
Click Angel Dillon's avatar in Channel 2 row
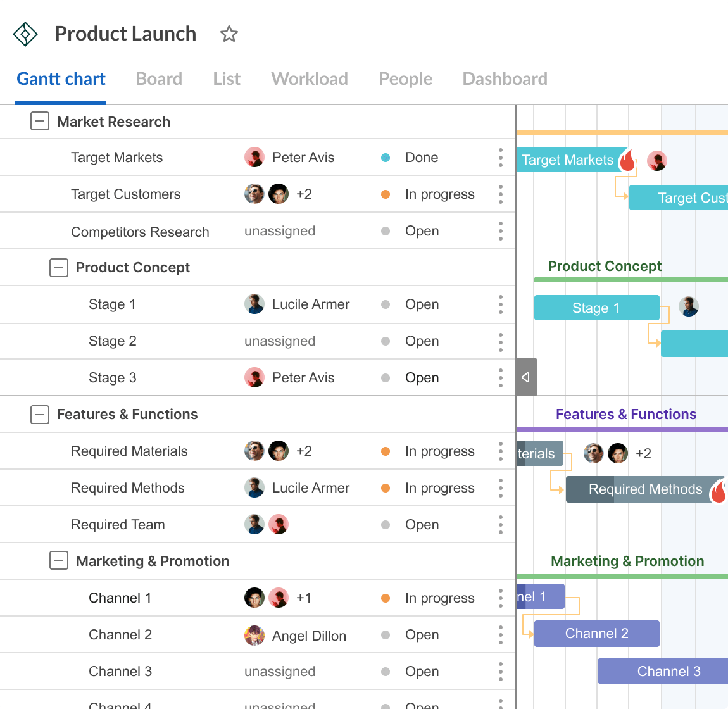click(x=254, y=636)
